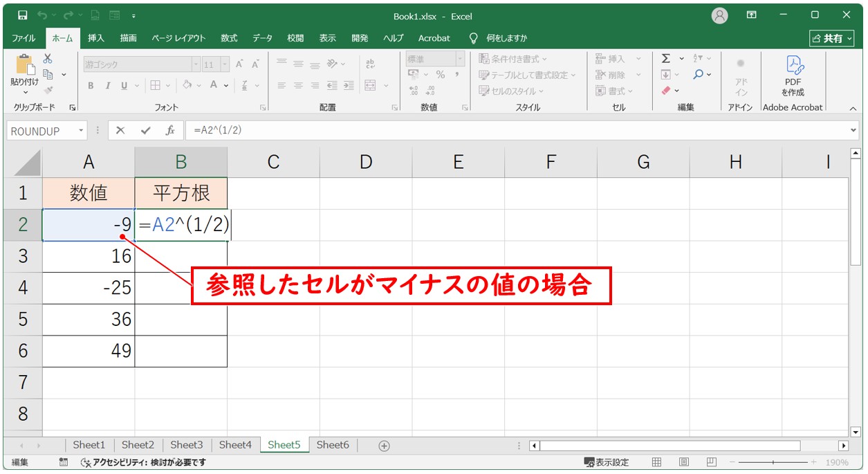This screenshot has width=868, height=474.
Task: Switch to the 数式 ribbon tab
Action: [x=229, y=38]
